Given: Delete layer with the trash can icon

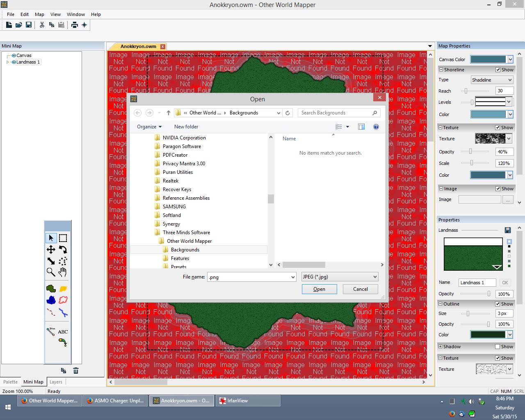Looking at the screenshot, I should (x=76, y=371).
